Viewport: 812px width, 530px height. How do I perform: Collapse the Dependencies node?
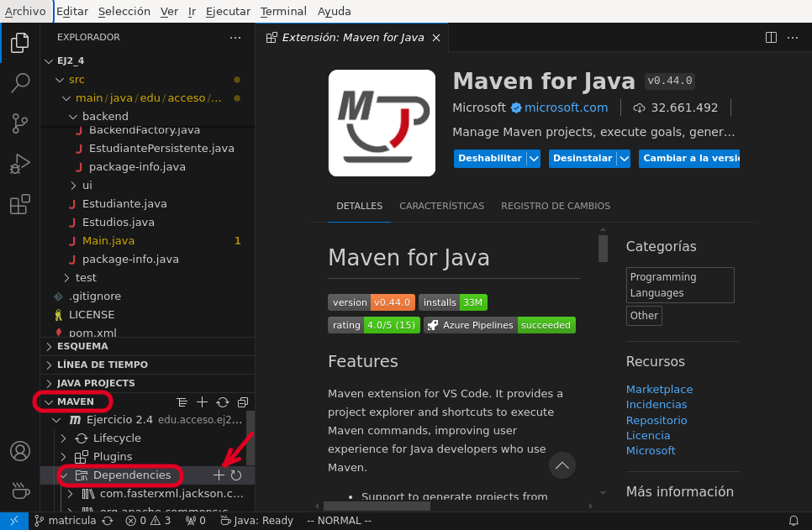tap(64, 475)
